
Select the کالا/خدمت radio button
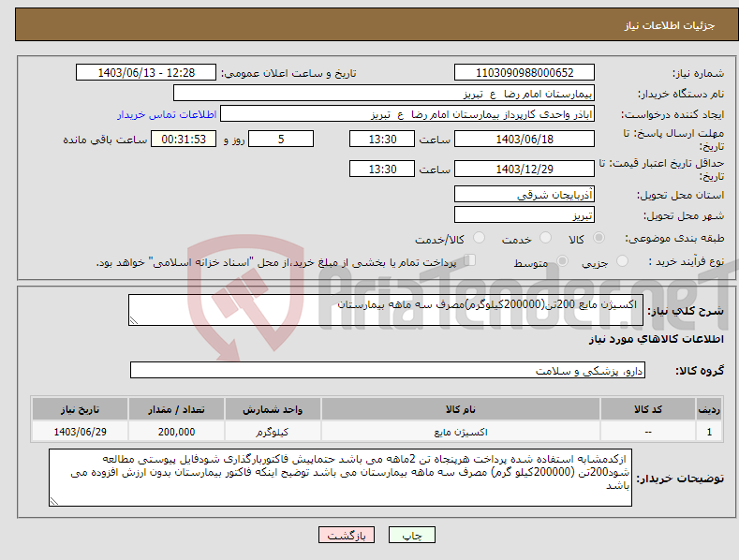(479, 238)
